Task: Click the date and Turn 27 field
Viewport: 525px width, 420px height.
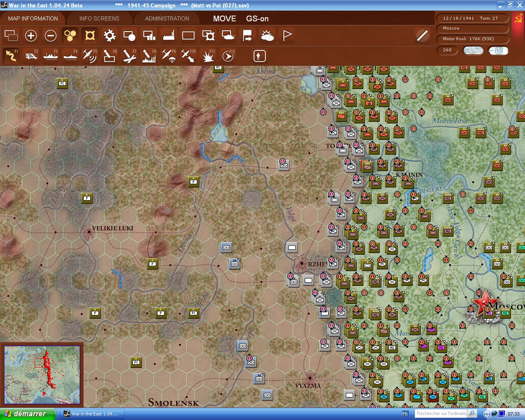Action: (473, 18)
